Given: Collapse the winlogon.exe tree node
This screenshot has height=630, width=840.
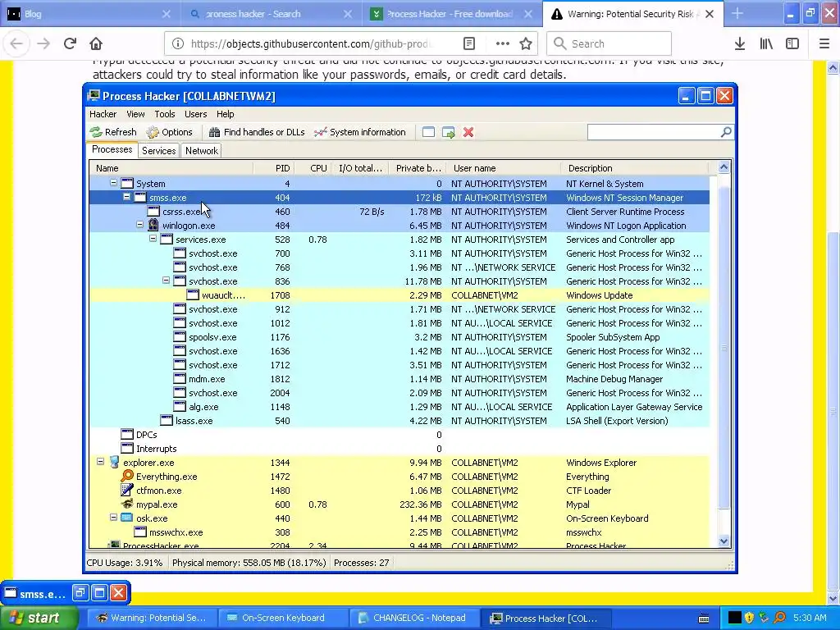Looking at the screenshot, I should click(139, 225).
